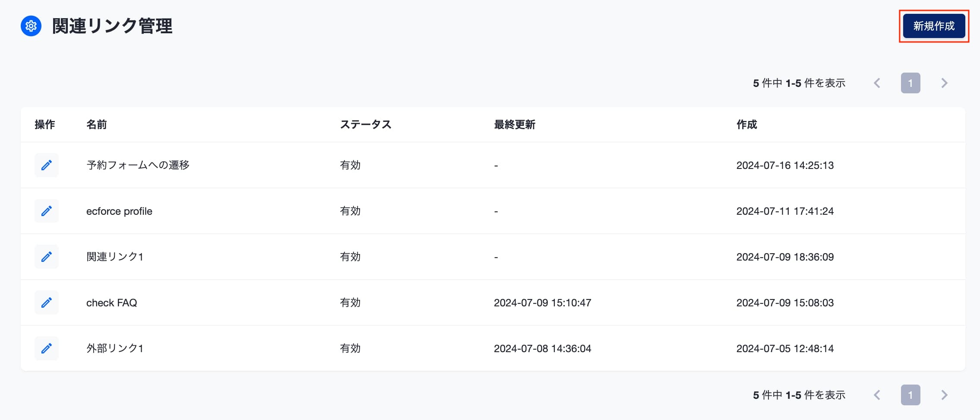Click the 最終更新 column header

pos(515,124)
